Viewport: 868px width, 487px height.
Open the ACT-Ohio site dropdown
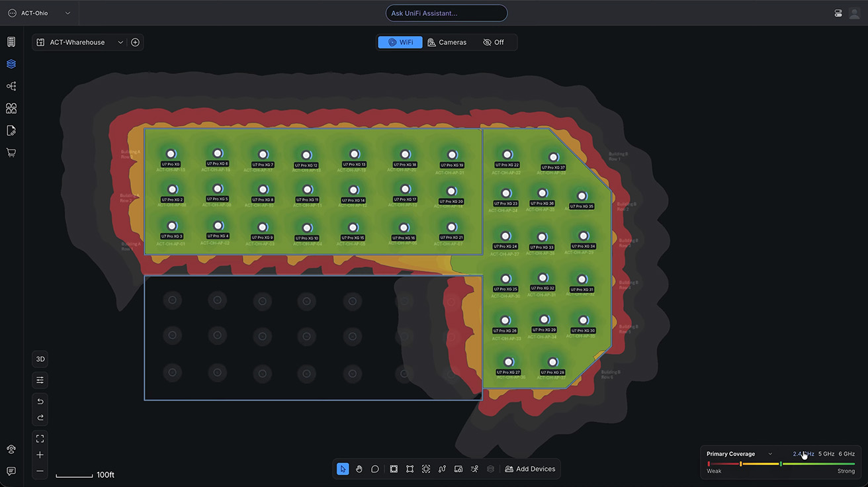click(39, 13)
